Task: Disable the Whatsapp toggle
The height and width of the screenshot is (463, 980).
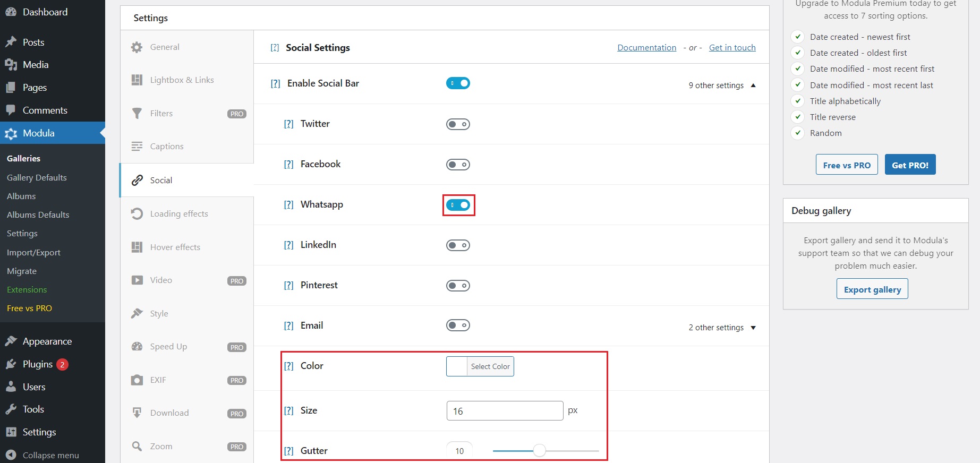Action: 458,205
